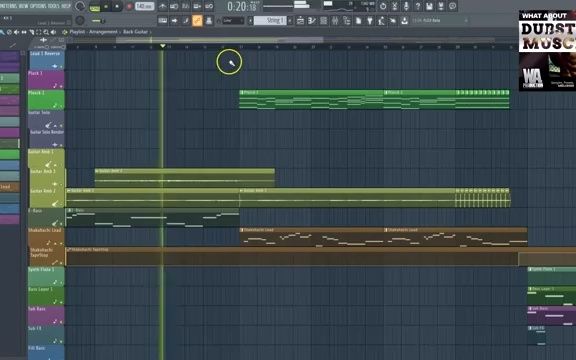Select the Pluck 1 track header
The height and width of the screenshot is (360, 576).
click(46, 80)
